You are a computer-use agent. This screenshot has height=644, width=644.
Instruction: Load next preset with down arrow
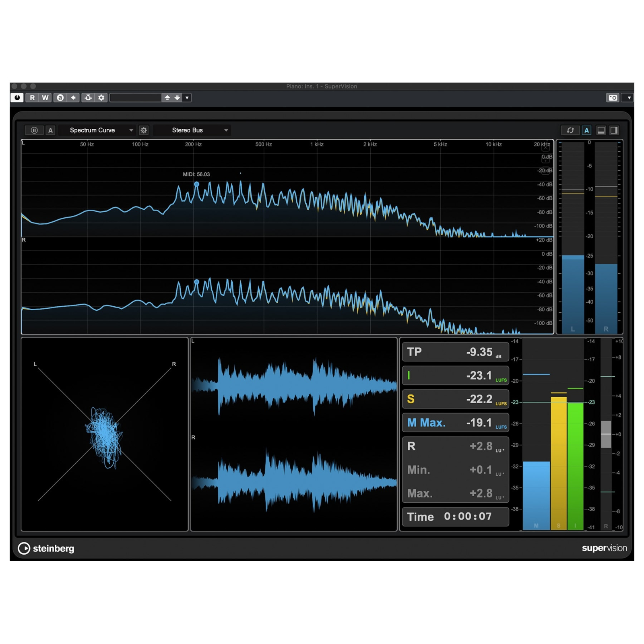[177, 97]
